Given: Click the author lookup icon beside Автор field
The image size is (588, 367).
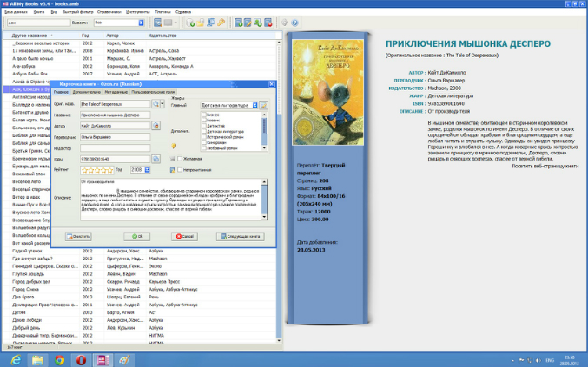Looking at the screenshot, I should coord(155,125).
